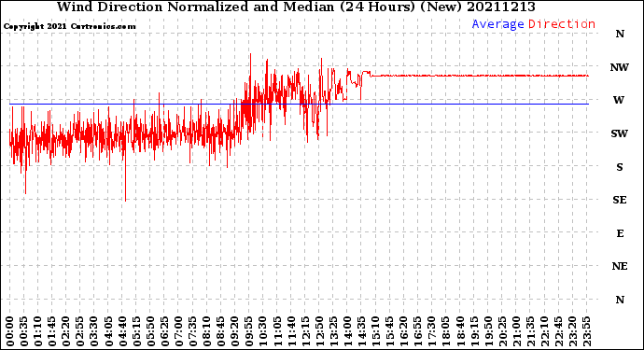This screenshot has width=644, height=350.
Task: Click the 02:20 time label
Action: 66,331
